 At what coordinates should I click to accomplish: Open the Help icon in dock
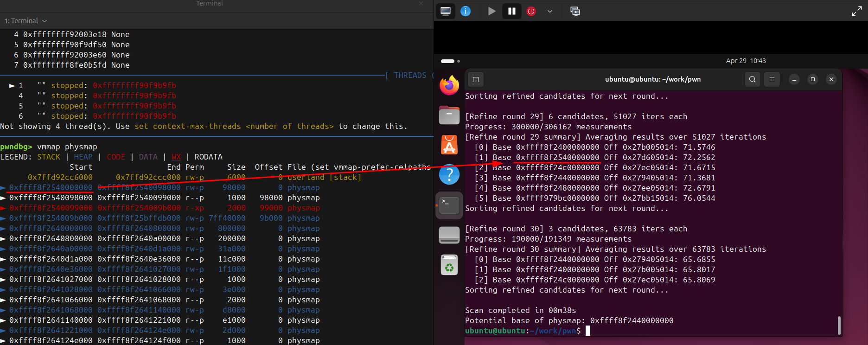tap(449, 175)
